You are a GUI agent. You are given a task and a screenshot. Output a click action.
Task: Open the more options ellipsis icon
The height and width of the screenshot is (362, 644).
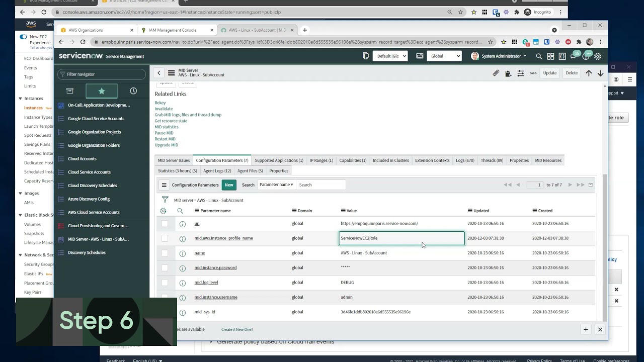(x=533, y=73)
